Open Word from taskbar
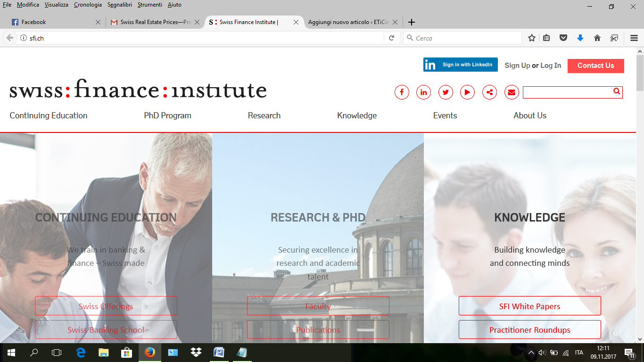The width and height of the screenshot is (644, 362). pyautogui.click(x=219, y=352)
